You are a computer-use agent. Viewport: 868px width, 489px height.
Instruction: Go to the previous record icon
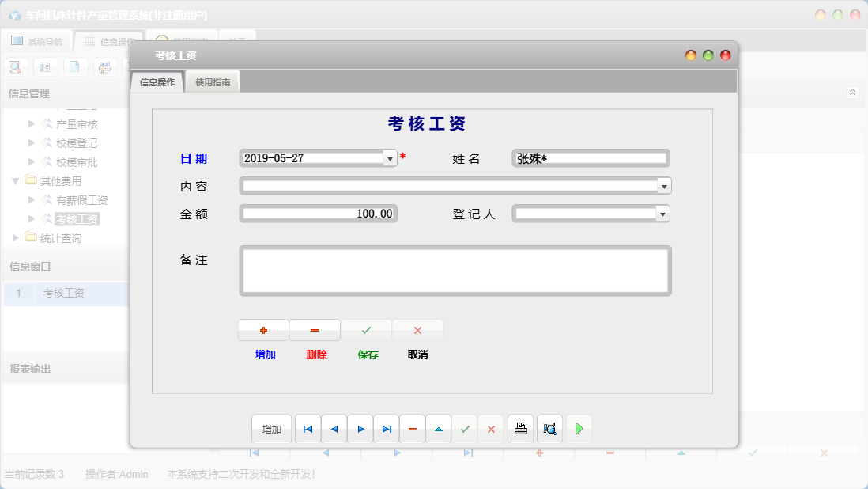pos(334,428)
